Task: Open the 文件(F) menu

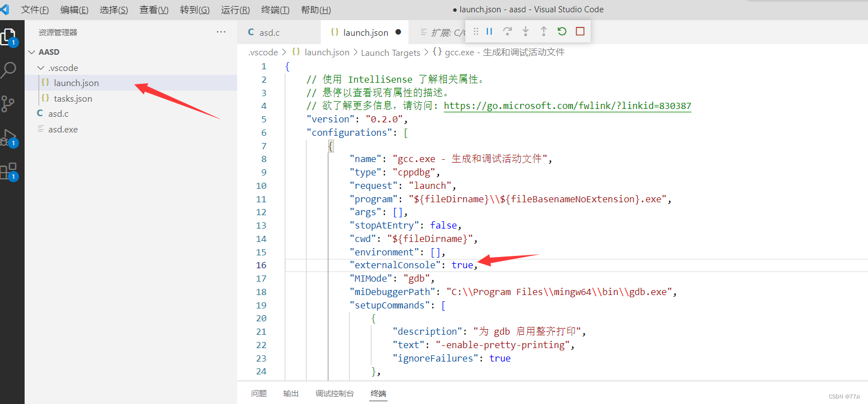Action: [x=35, y=9]
